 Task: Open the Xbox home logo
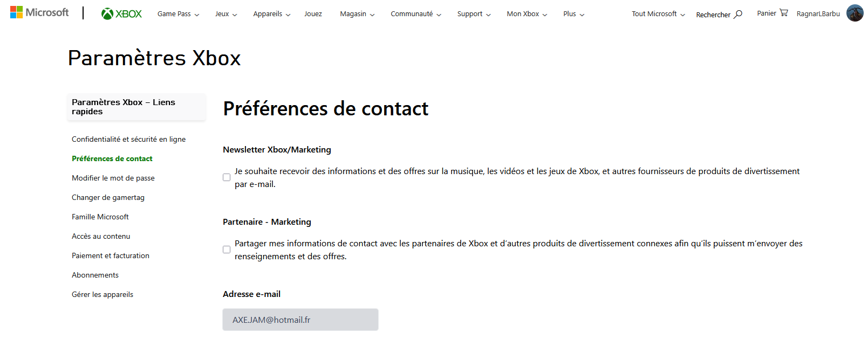pyautogui.click(x=121, y=14)
